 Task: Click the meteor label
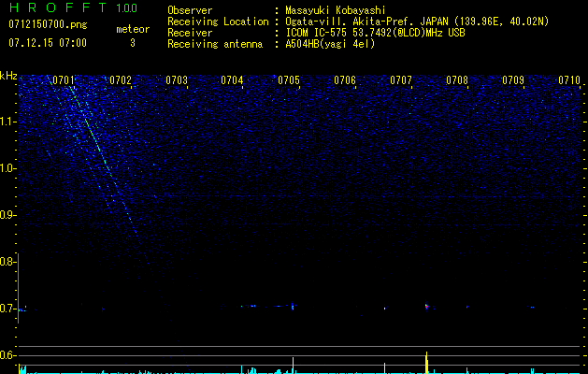[133, 29]
